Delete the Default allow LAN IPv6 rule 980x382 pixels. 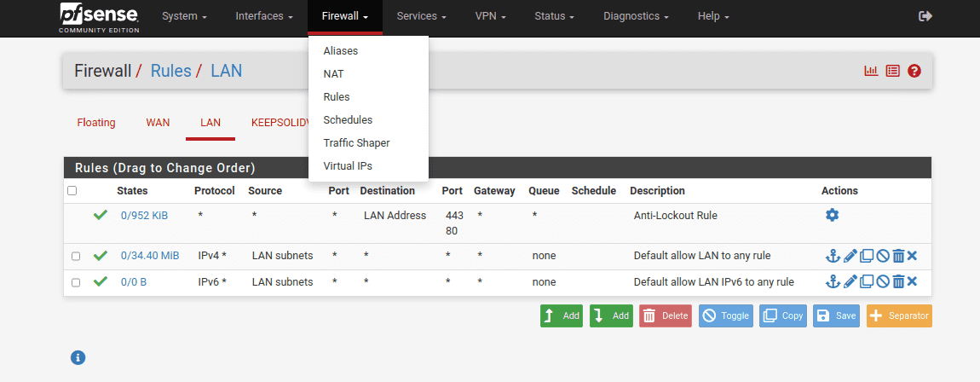897,282
